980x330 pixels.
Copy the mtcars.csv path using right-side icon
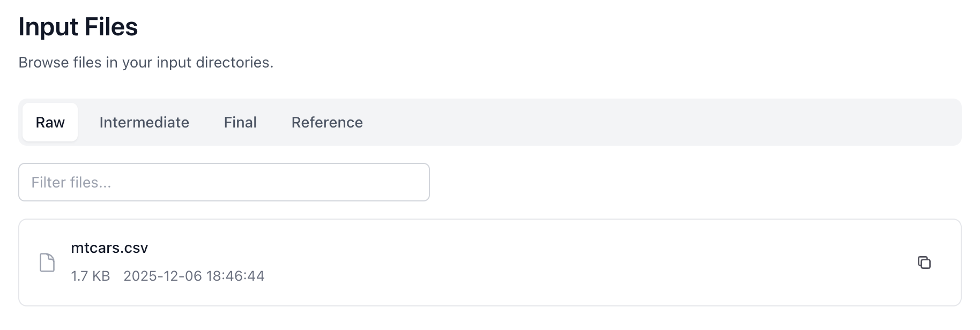tap(924, 262)
